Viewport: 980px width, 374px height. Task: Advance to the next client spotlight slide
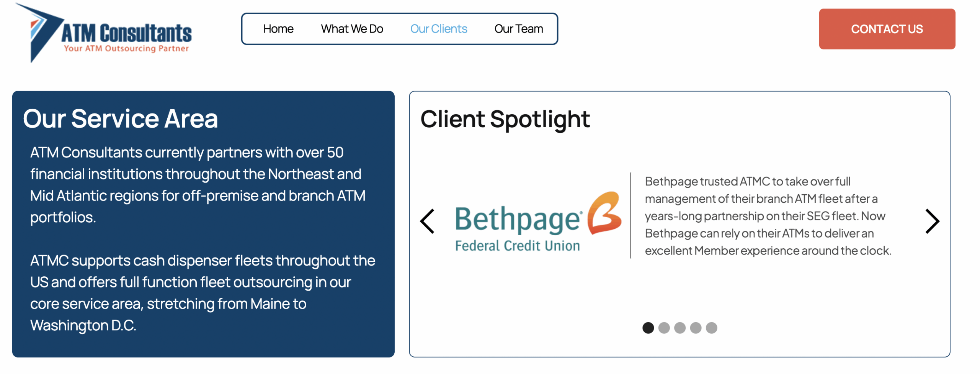[x=932, y=221]
